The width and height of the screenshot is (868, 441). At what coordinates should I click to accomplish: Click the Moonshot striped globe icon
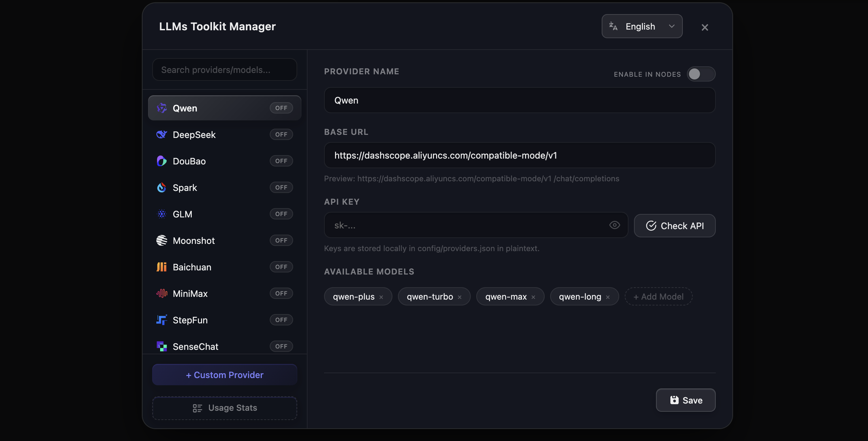162,240
